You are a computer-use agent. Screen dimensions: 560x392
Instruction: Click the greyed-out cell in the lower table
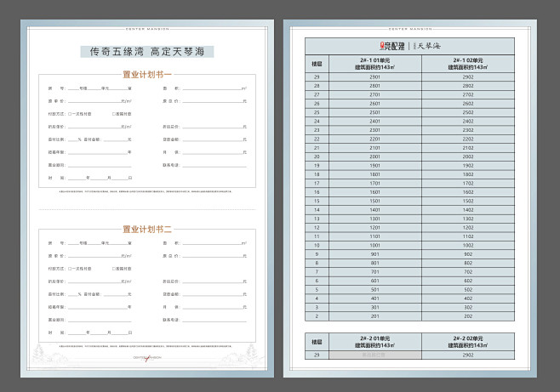tap(375, 355)
